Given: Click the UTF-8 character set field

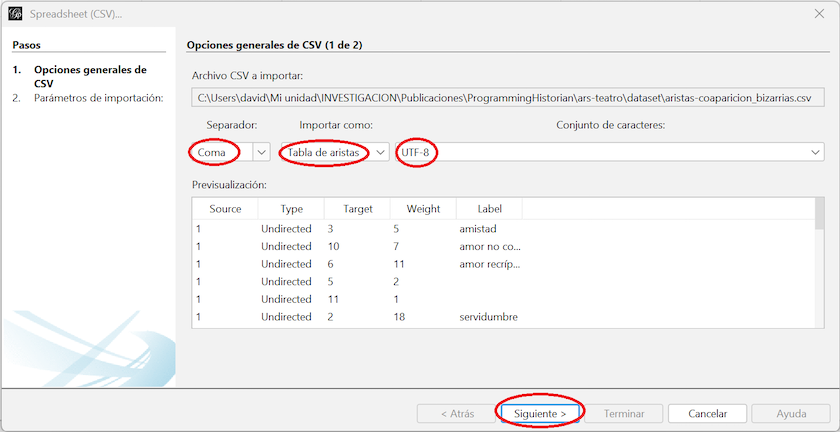Looking at the screenshot, I should coord(600,152).
